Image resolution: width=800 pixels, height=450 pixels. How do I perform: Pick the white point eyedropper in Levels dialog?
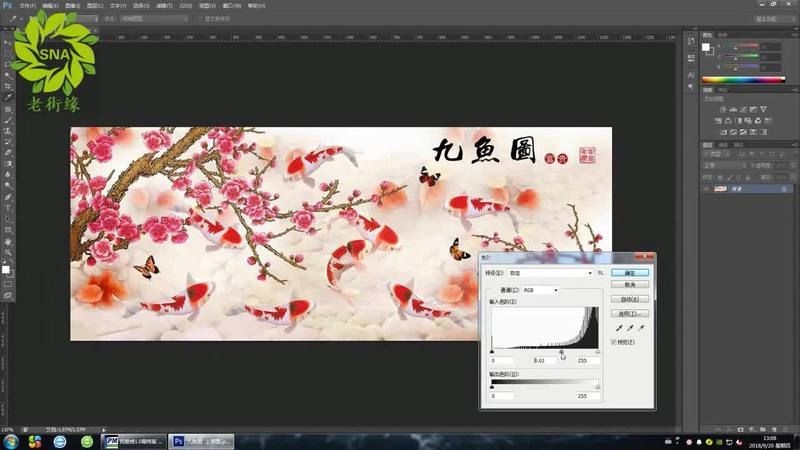pyautogui.click(x=641, y=328)
